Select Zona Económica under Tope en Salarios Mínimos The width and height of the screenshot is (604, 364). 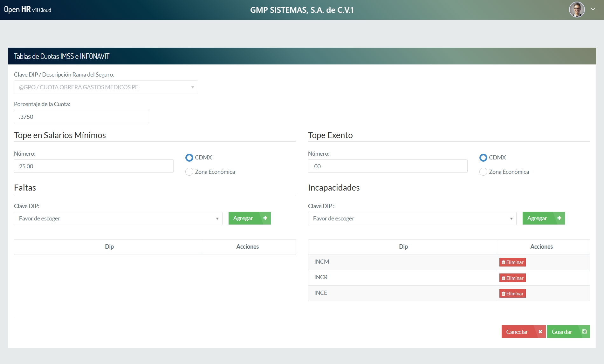[x=189, y=172]
